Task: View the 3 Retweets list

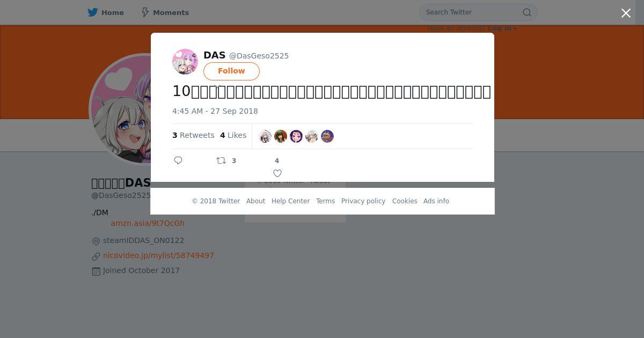Action: [x=193, y=135]
